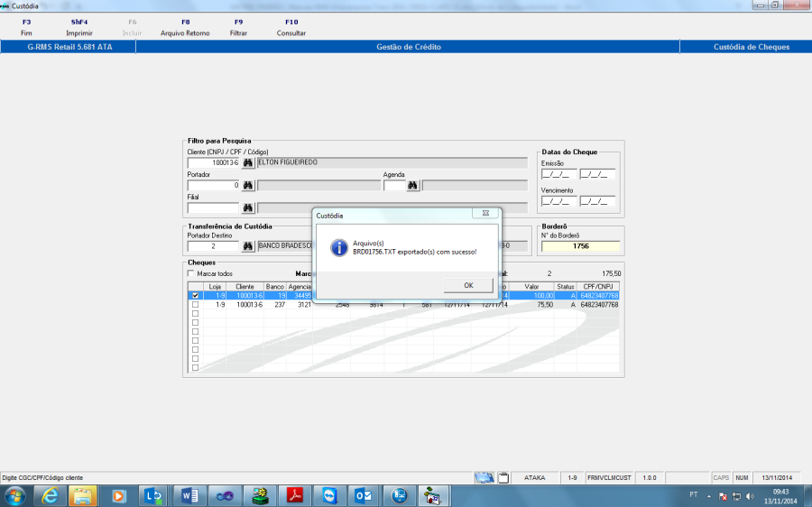Click the 1.0.0 version status cell
The width and height of the screenshot is (812, 507).
tap(650, 477)
